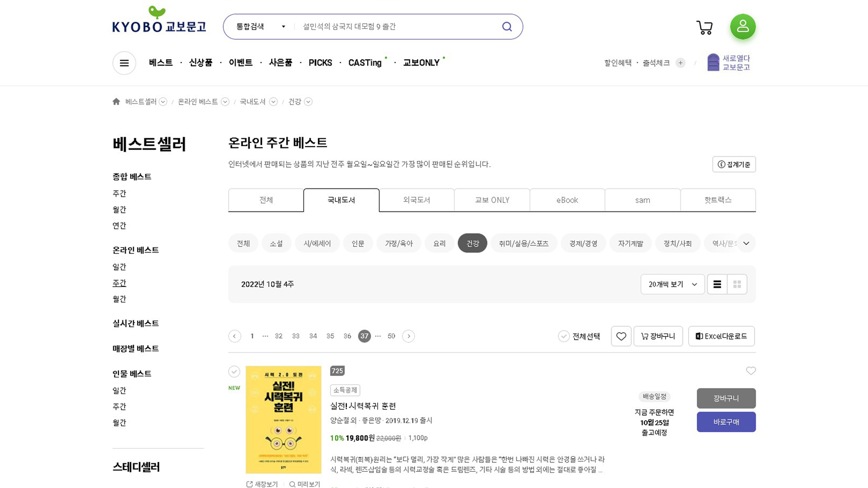Click the search magnifier icon

[507, 27]
